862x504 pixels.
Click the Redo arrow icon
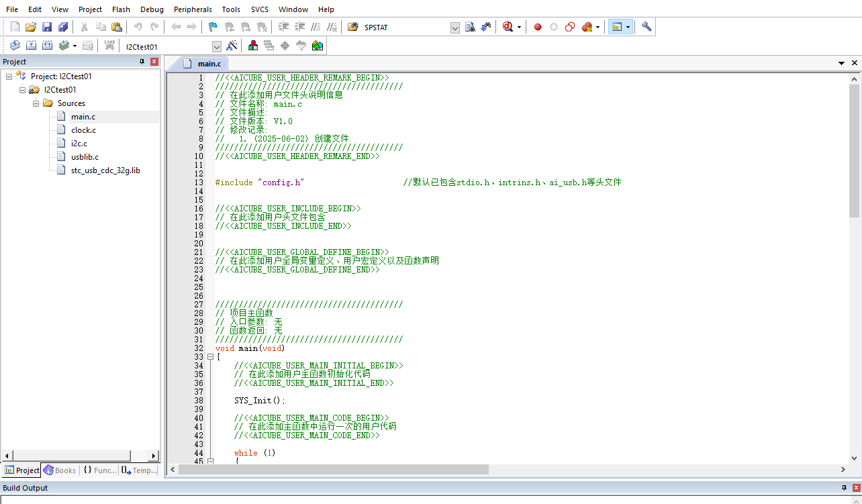coord(154,27)
